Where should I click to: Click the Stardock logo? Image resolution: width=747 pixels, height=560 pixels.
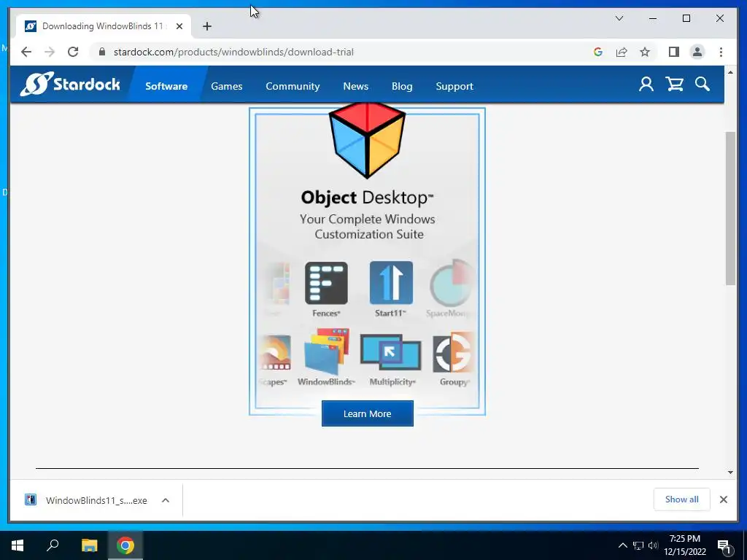click(70, 85)
